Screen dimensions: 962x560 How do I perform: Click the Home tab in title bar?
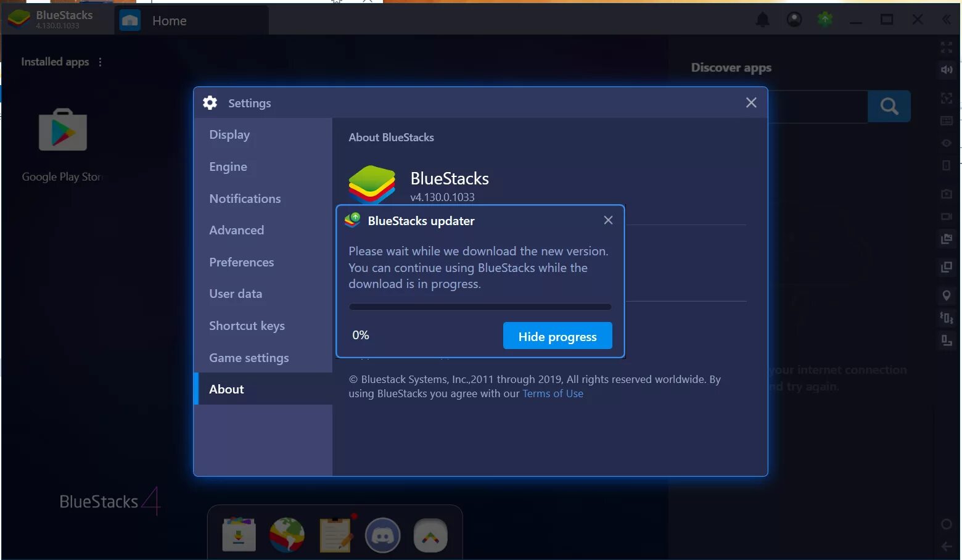[191, 20]
